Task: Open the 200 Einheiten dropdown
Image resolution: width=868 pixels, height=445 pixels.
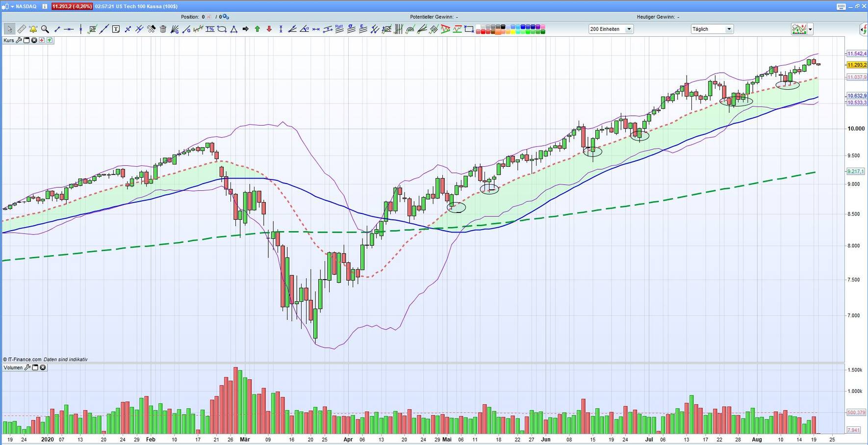Action: [630, 29]
